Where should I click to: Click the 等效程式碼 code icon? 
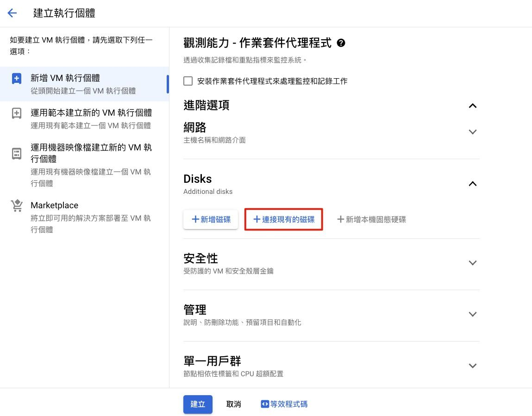265,404
